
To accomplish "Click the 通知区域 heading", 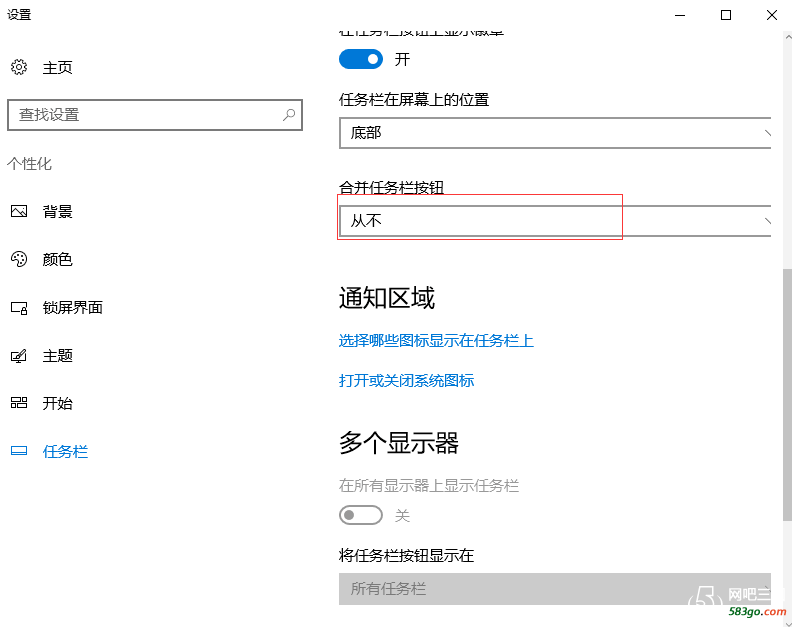I will click(386, 298).
